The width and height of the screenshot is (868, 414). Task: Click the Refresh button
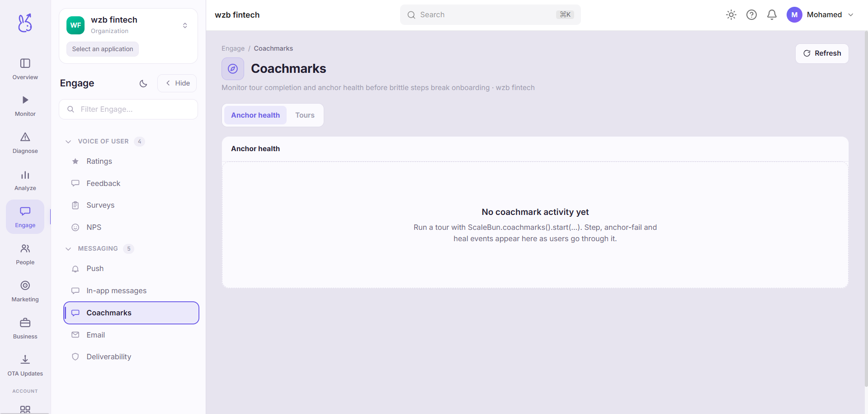822,53
